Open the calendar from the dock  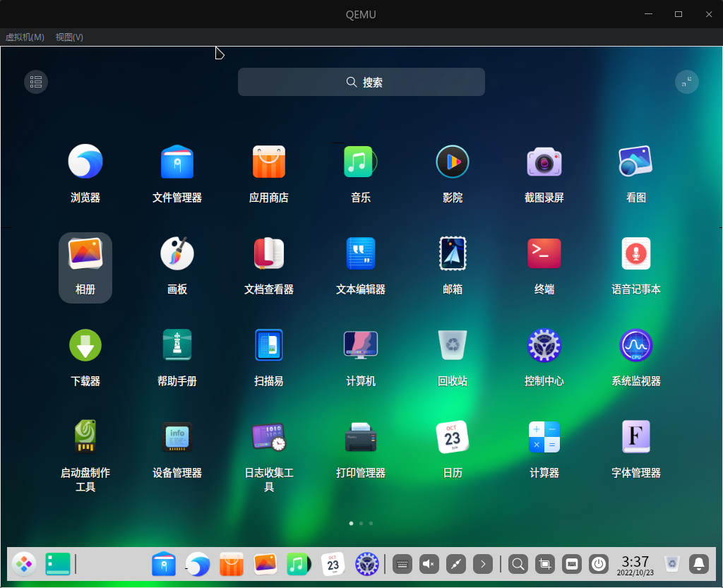(333, 564)
